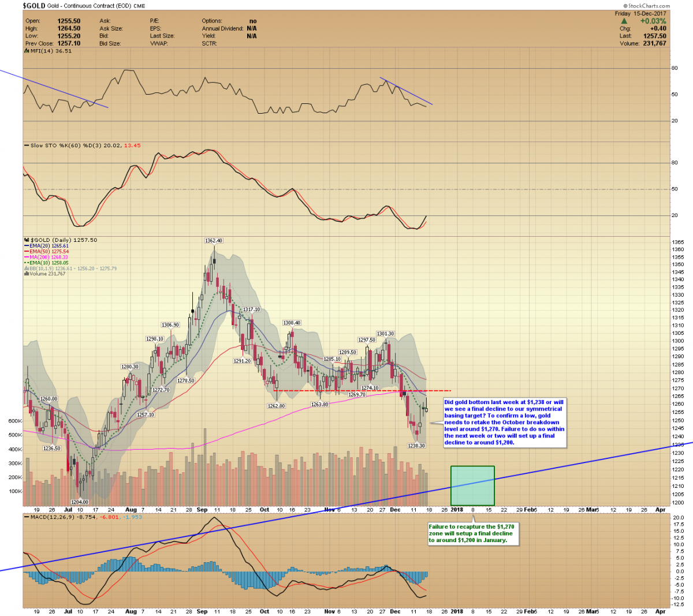Screen dimensions: 693x616
Task: Click the Slow STO legend line marker
Action: pyautogui.click(x=26, y=145)
